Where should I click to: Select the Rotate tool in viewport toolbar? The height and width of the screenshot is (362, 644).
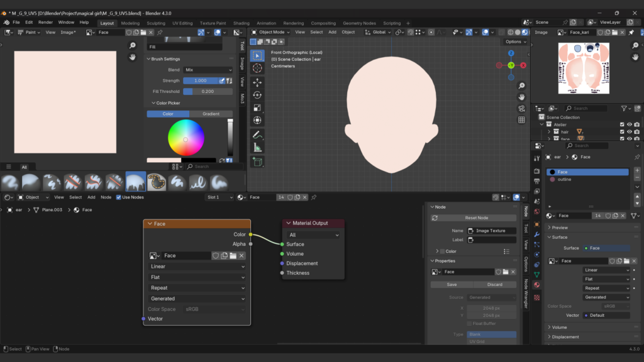257,95
